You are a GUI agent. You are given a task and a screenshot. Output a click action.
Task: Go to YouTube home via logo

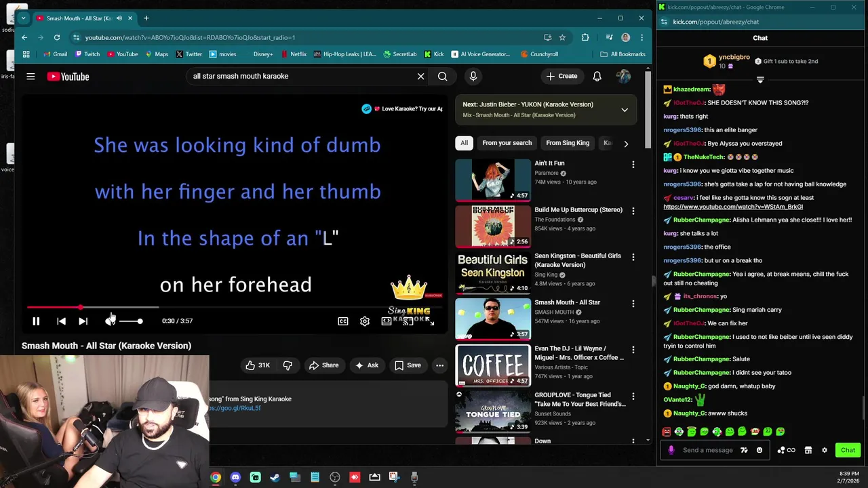tap(68, 77)
